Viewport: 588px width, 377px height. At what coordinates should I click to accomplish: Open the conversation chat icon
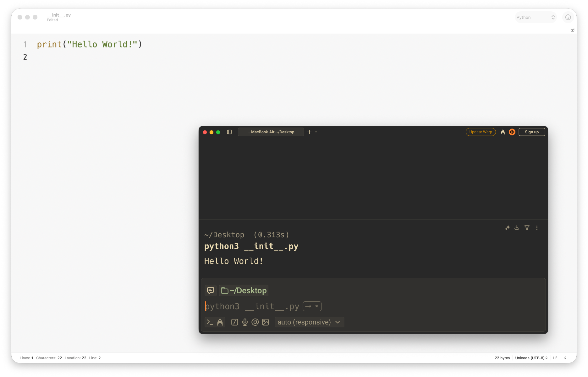click(211, 290)
